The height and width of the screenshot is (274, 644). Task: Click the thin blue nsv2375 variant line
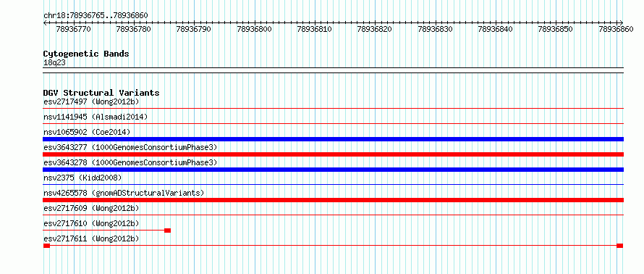coord(333,184)
